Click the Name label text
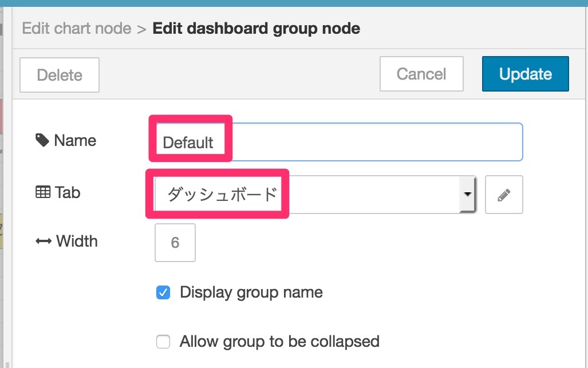This screenshot has height=368, width=588. [x=76, y=141]
